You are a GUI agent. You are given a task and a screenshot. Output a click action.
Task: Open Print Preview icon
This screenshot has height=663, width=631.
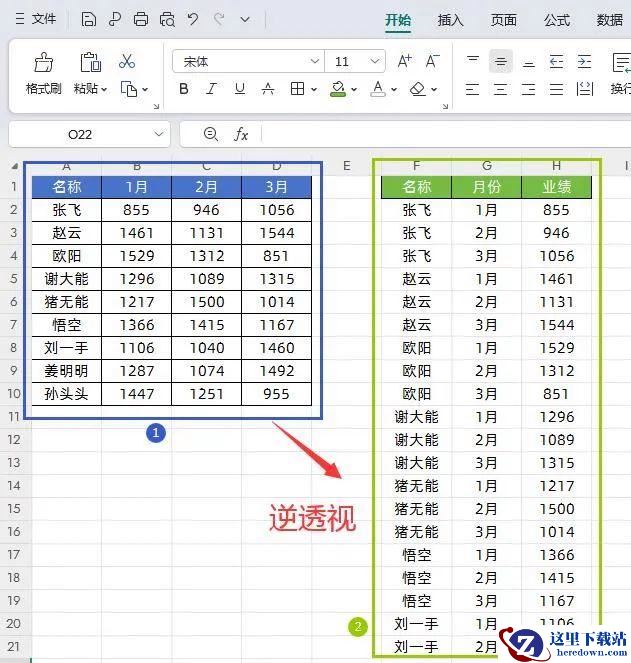coord(167,19)
